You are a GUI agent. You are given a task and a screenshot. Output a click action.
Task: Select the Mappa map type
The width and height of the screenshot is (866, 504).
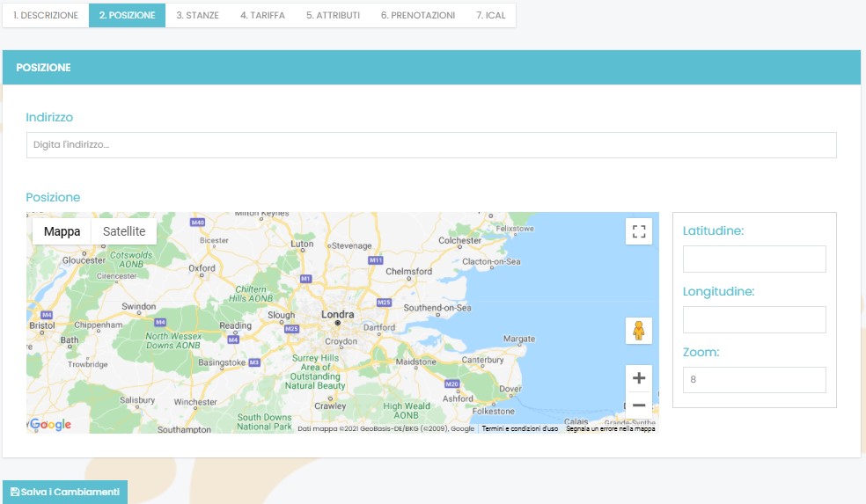62,231
